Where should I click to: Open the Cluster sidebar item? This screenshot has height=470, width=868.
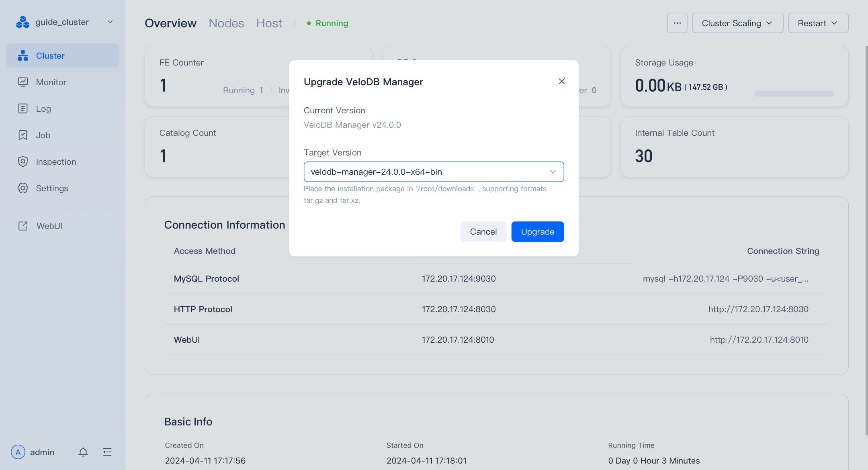63,55
